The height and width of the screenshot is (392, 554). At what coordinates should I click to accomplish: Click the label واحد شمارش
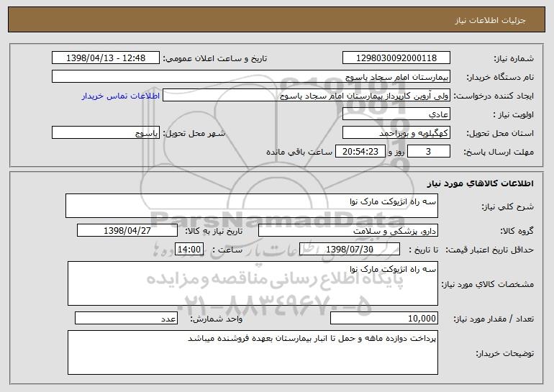217,319
